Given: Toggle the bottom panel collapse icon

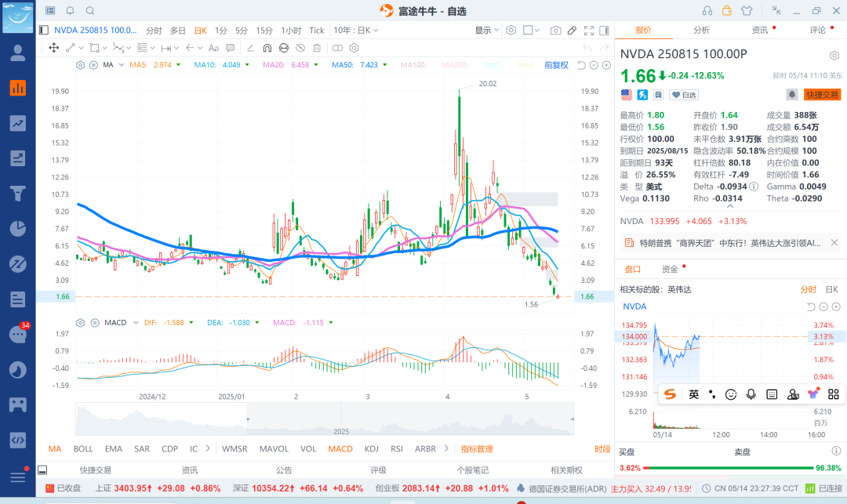Looking at the screenshot, I should [42, 470].
